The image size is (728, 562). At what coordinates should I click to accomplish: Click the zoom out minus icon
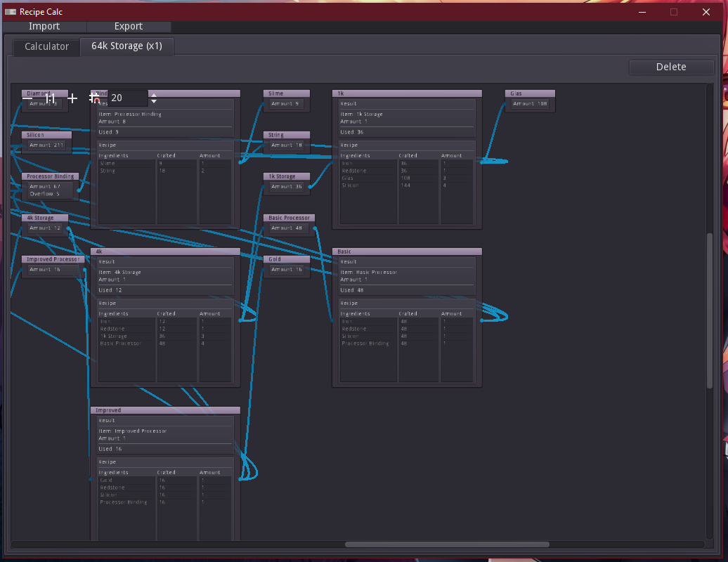click(x=27, y=98)
